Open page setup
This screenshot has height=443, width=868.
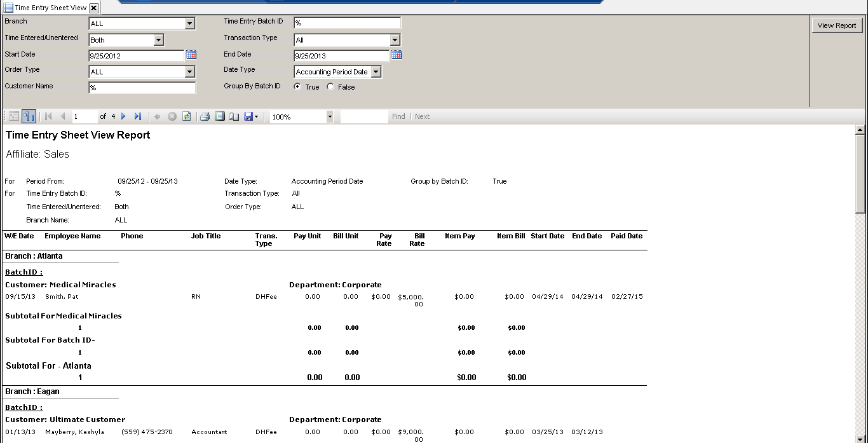[x=234, y=116]
